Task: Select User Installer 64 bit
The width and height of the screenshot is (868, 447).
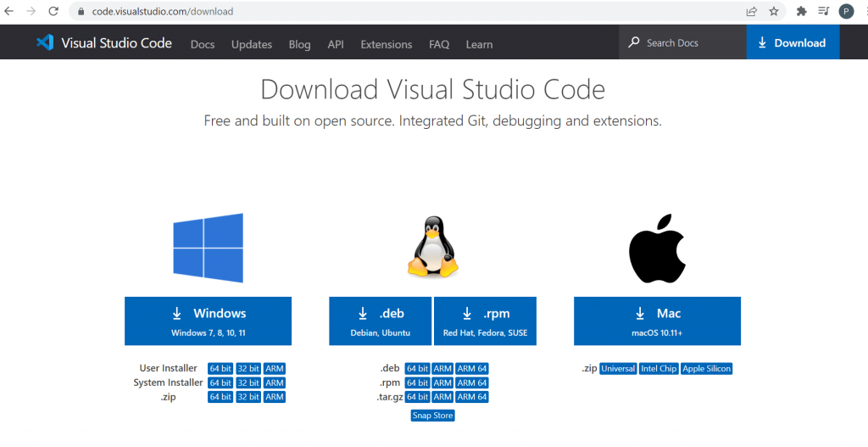Action: tap(220, 368)
